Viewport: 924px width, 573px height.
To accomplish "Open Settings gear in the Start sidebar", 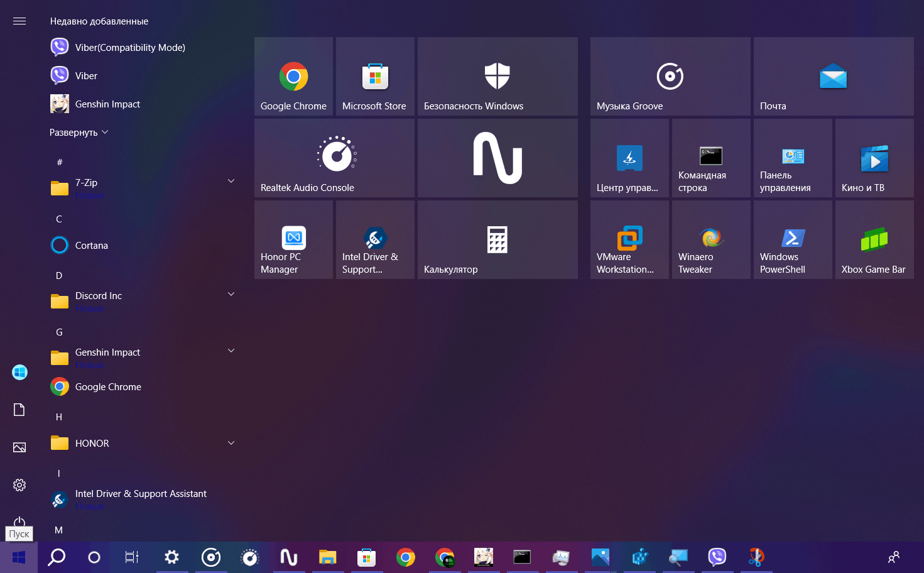I will click(19, 485).
